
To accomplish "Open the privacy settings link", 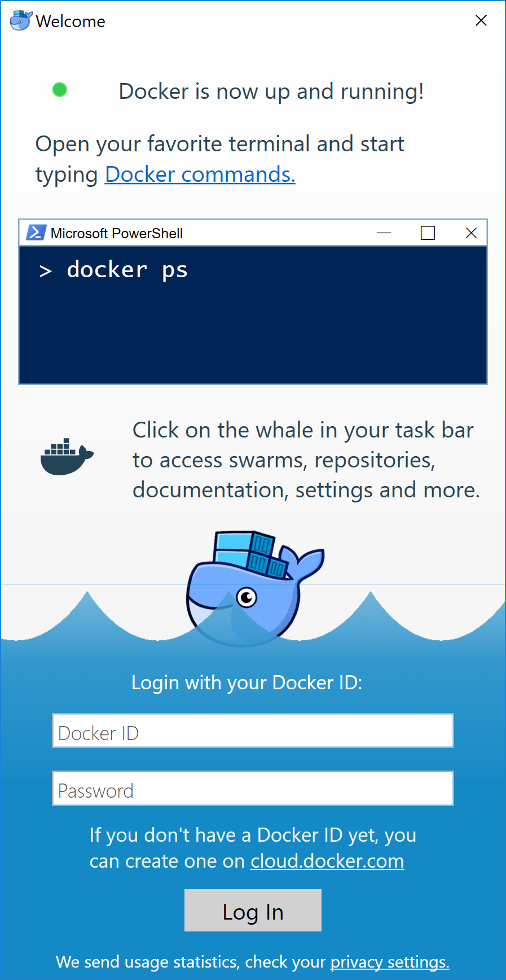I will [x=390, y=962].
